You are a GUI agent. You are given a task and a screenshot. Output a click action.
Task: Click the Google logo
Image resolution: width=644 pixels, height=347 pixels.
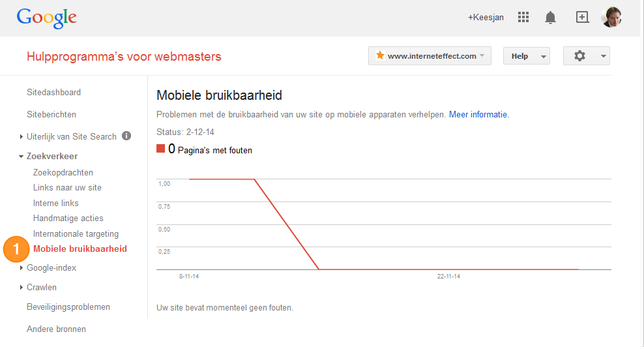click(46, 18)
